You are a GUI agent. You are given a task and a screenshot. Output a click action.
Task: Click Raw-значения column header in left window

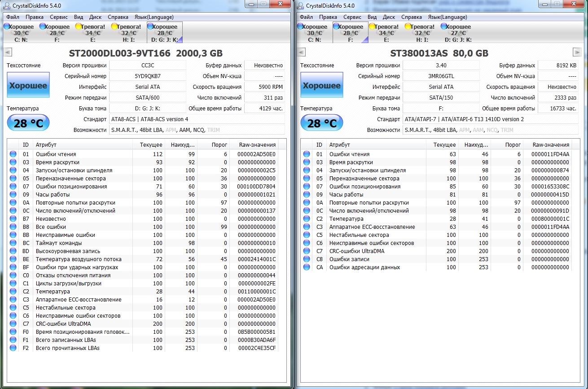click(x=254, y=145)
